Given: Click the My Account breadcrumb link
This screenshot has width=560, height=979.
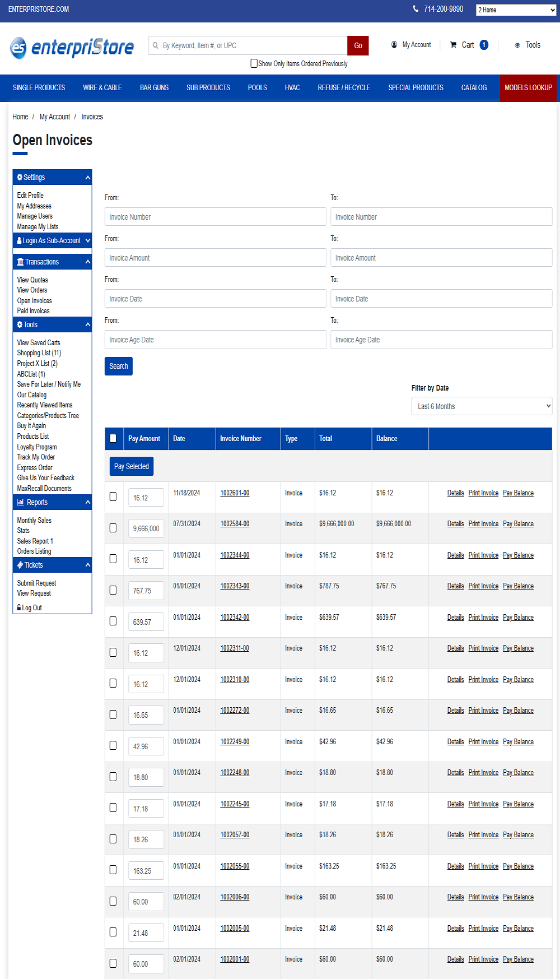Looking at the screenshot, I should (x=55, y=117).
